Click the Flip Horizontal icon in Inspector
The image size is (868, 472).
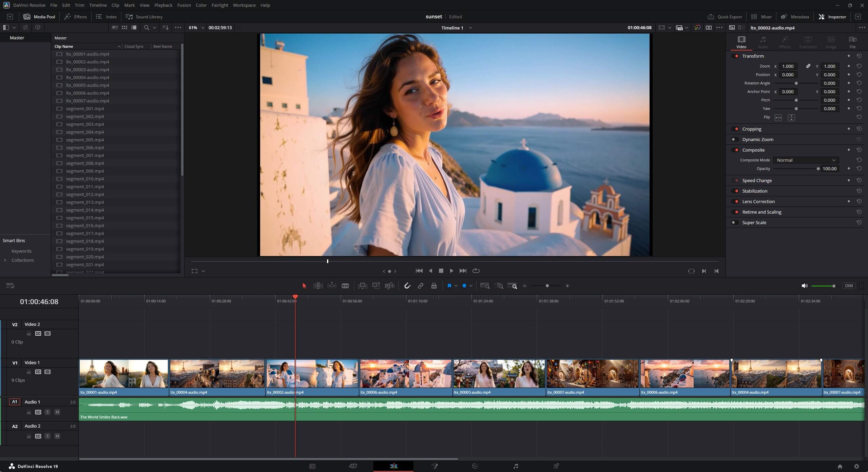[778, 117]
